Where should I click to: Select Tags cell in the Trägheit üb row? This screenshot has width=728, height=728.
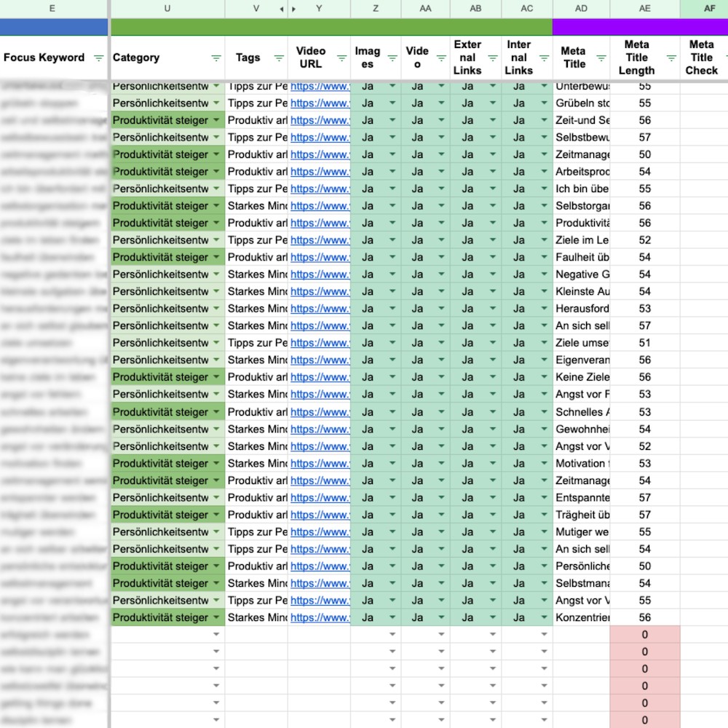pyautogui.click(x=256, y=515)
